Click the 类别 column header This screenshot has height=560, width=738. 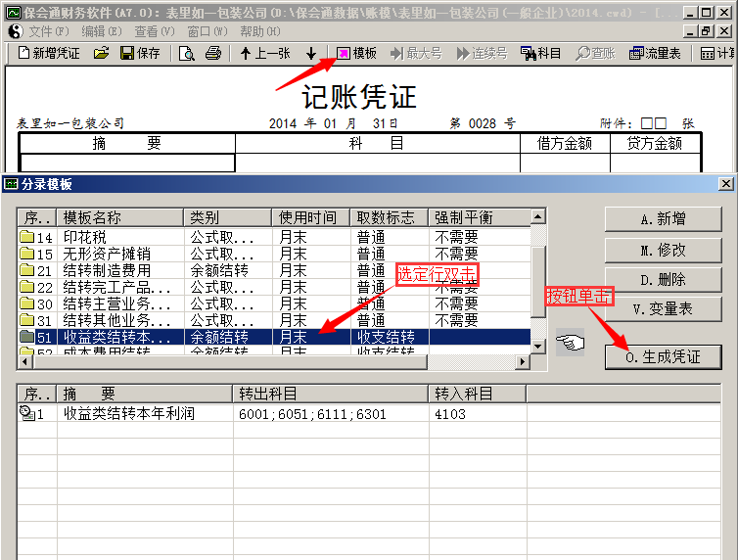(228, 217)
